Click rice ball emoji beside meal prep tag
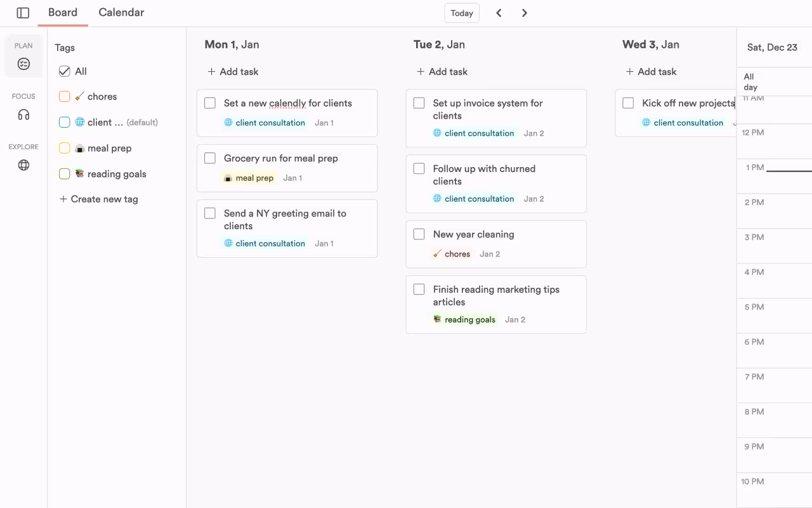The height and width of the screenshot is (508, 812). tap(79, 148)
